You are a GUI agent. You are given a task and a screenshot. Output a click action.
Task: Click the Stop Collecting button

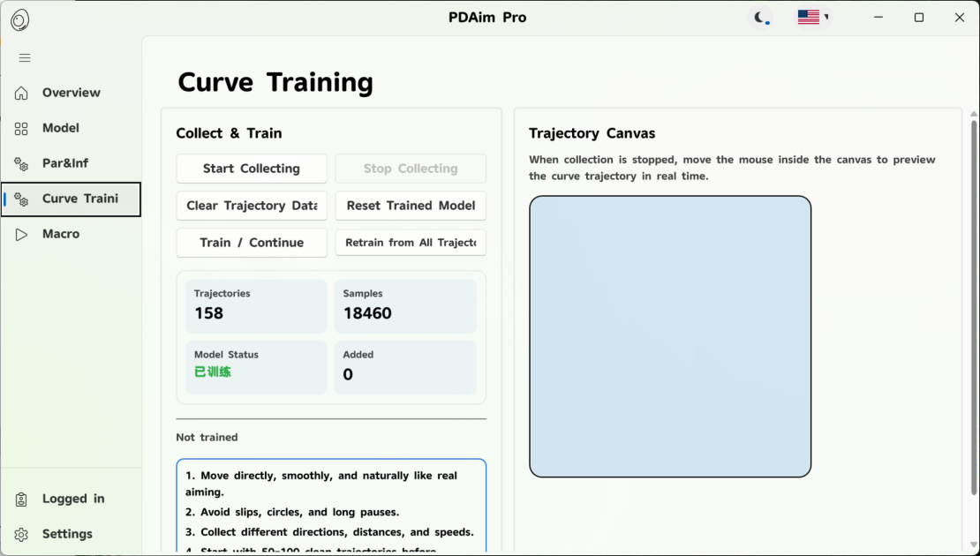[x=411, y=169]
